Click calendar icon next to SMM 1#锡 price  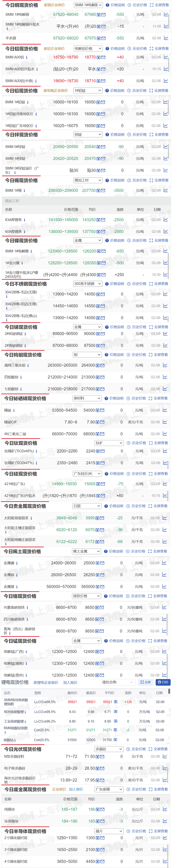click(x=99, y=191)
